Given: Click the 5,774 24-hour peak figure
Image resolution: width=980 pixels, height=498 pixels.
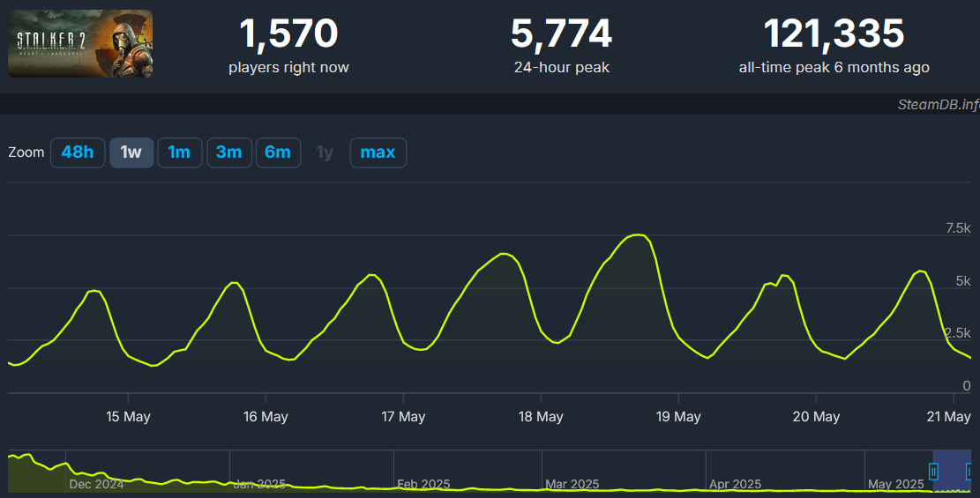Looking at the screenshot, I should click(561, 33).
